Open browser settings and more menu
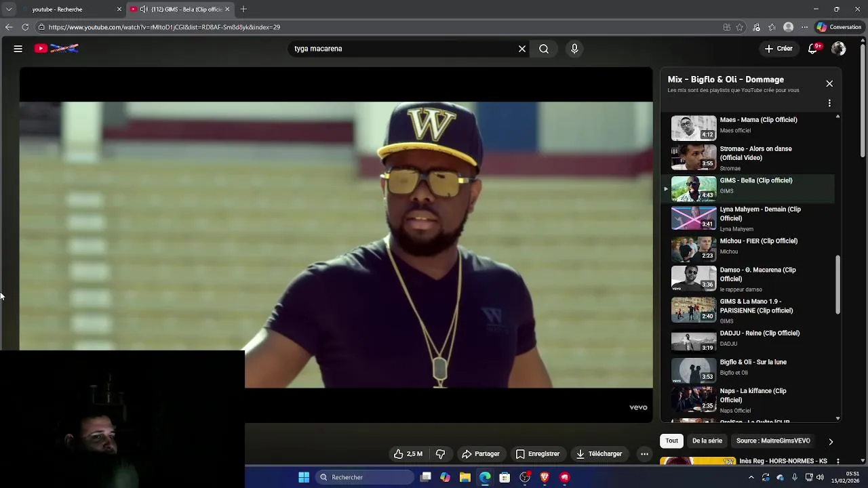 [x=804, y=27]
